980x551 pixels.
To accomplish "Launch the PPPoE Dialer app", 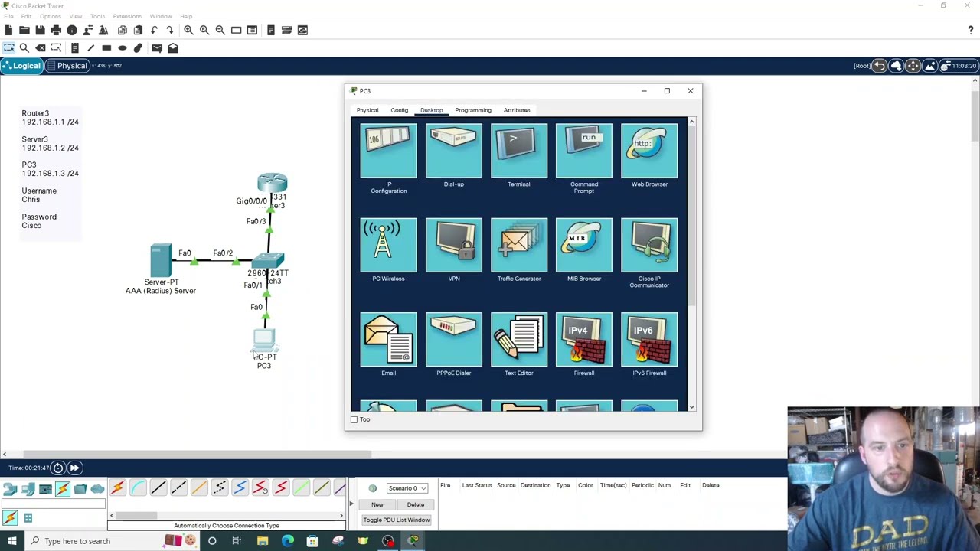I will tap(454, 340).
